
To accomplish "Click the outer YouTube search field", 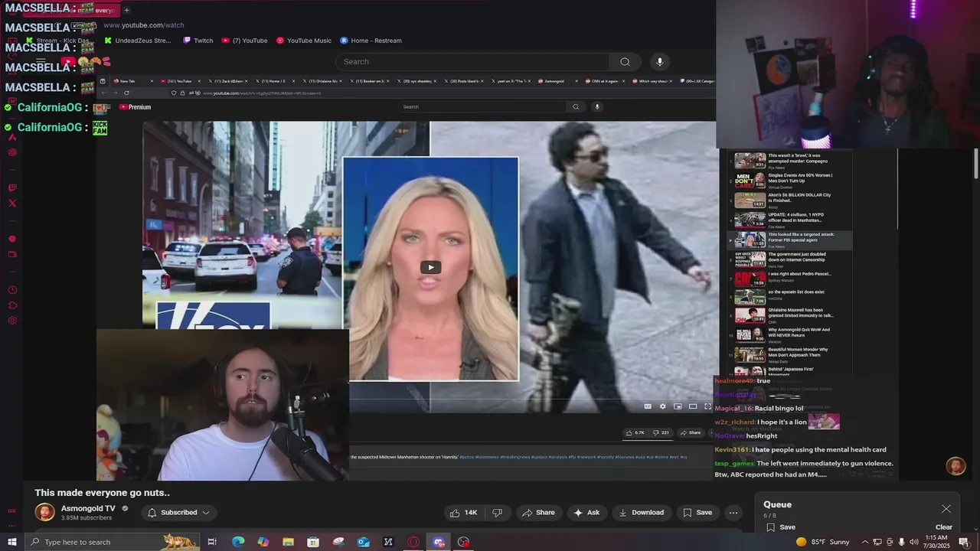I will (x=472, y=62).
